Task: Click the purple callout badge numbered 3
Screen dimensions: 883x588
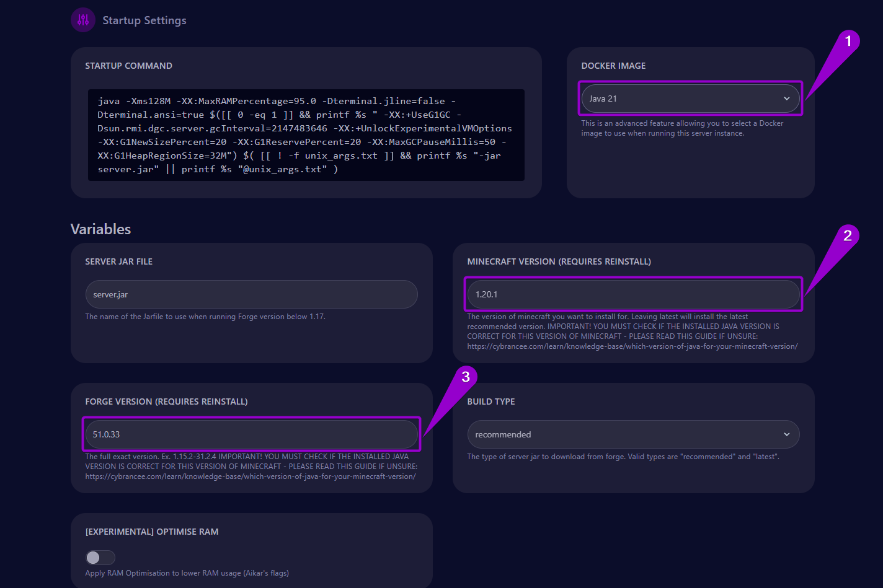Action: click(x=467, y=375)
